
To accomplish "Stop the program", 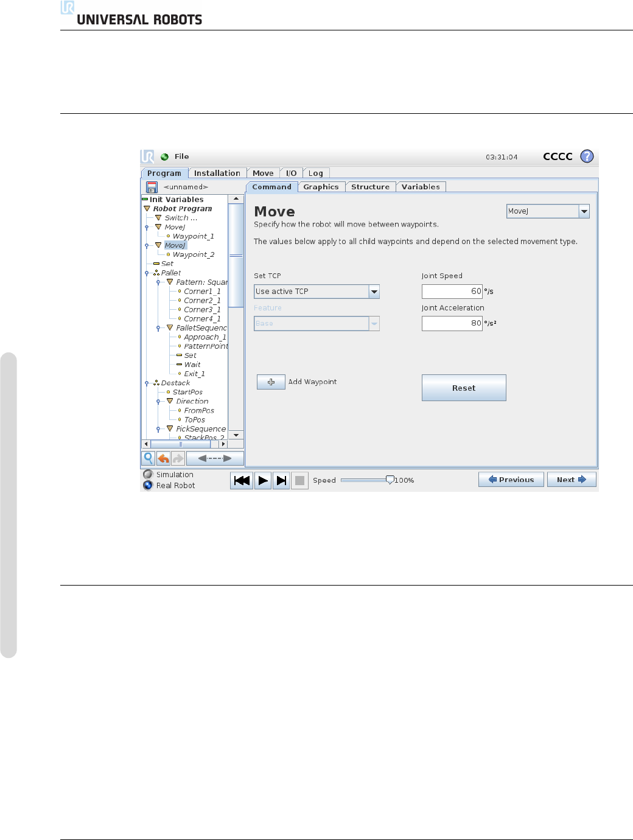I will tap(299, 480).
